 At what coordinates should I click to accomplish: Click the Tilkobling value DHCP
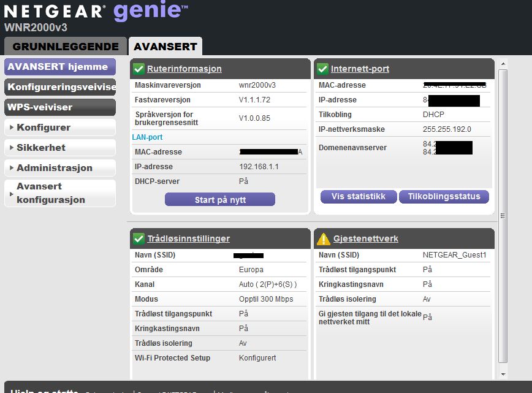(433, 115)
